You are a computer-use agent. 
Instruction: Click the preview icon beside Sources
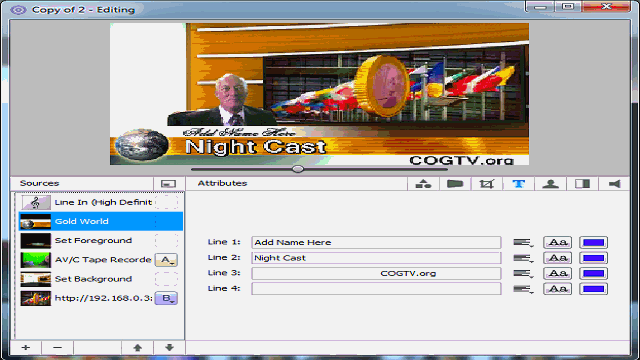pos(168,184)
